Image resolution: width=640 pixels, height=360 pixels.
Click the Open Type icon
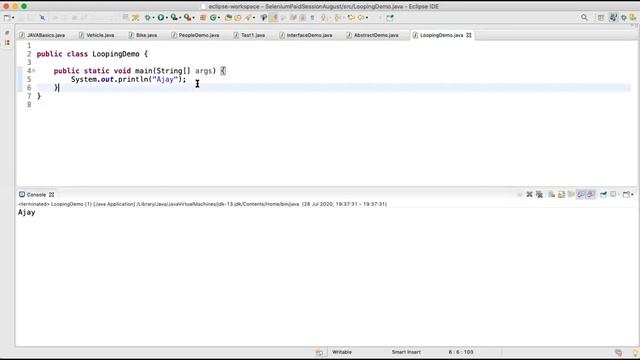coord(228,18)
